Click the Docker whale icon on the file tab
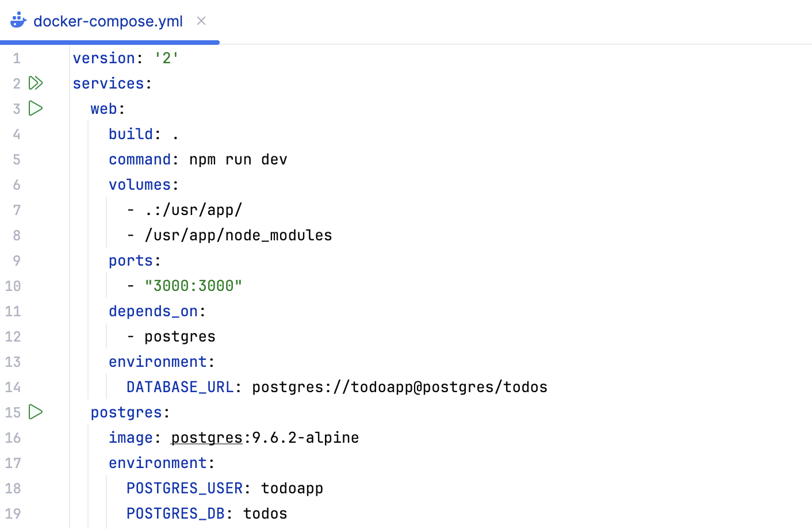 (18, 20)
